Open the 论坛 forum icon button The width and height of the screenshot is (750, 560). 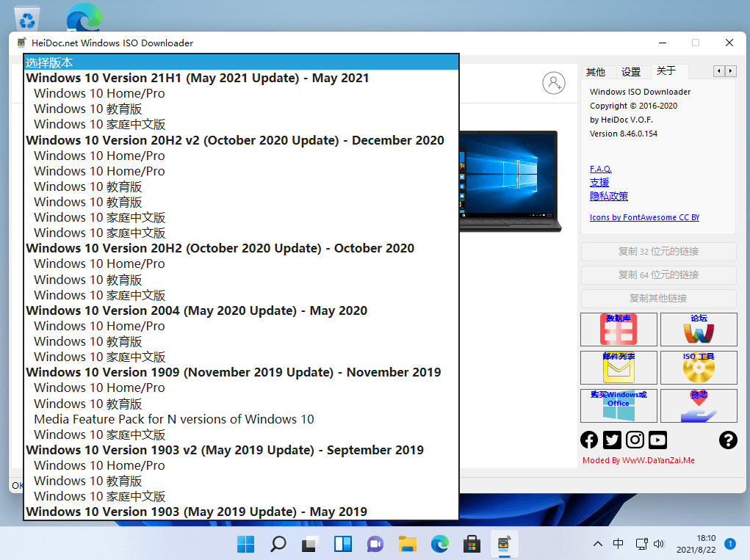699,330
